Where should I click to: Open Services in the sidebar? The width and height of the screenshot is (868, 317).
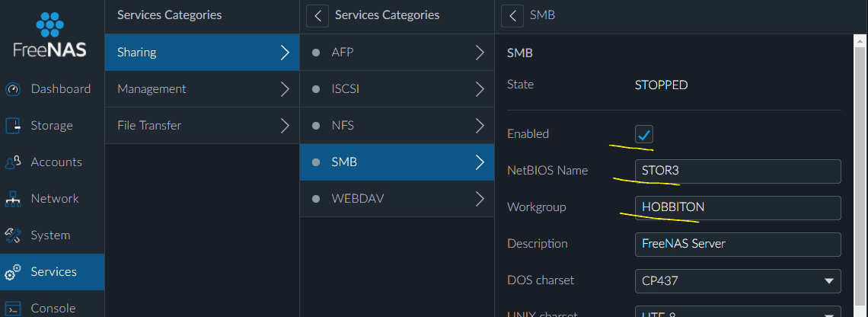(52, 272)
